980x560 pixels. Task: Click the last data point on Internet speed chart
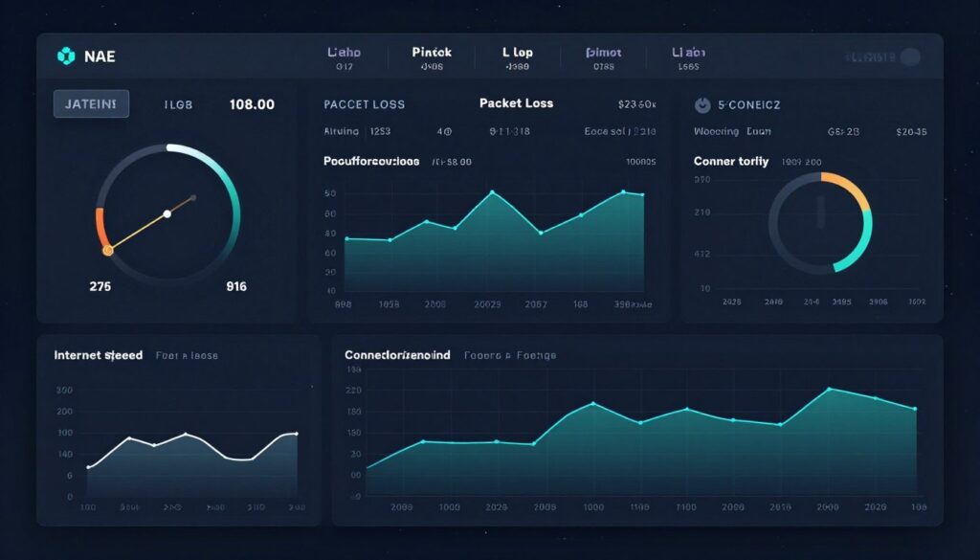tap(297, 433)
